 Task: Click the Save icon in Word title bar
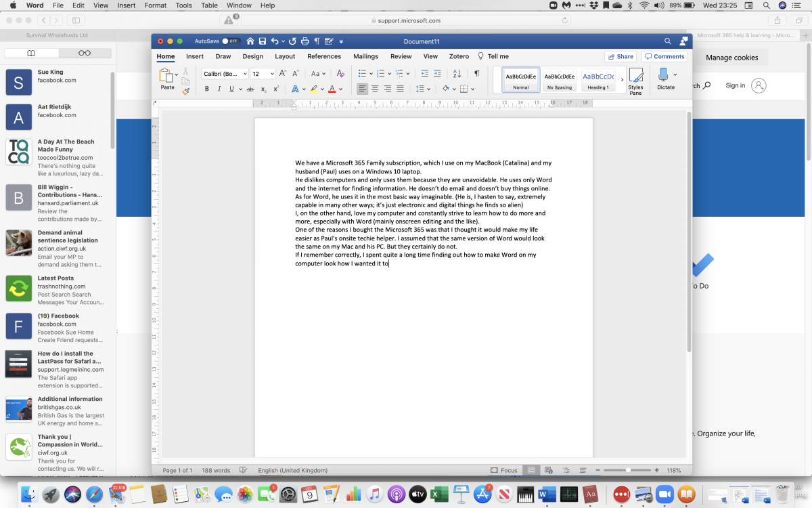263,41
